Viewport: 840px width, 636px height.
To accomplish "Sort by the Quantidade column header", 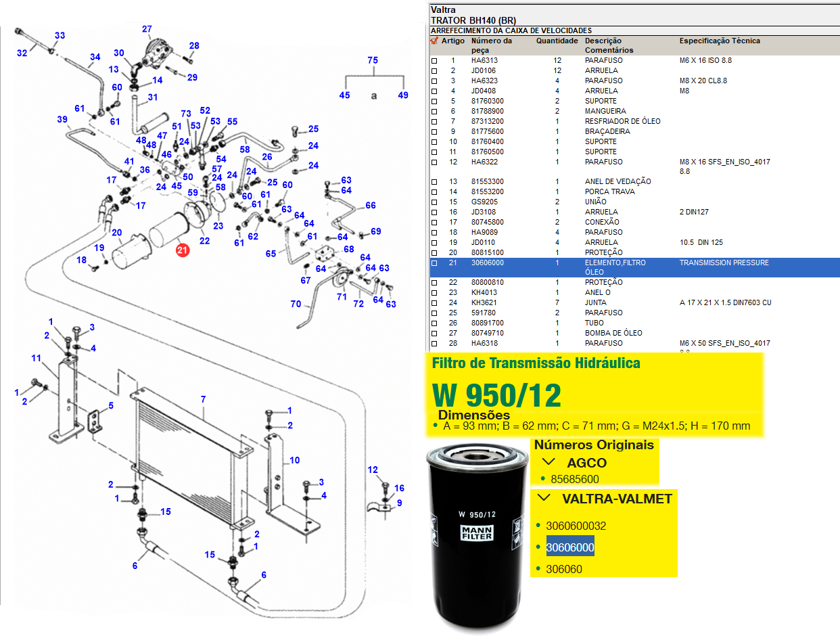I will [557, 41].
